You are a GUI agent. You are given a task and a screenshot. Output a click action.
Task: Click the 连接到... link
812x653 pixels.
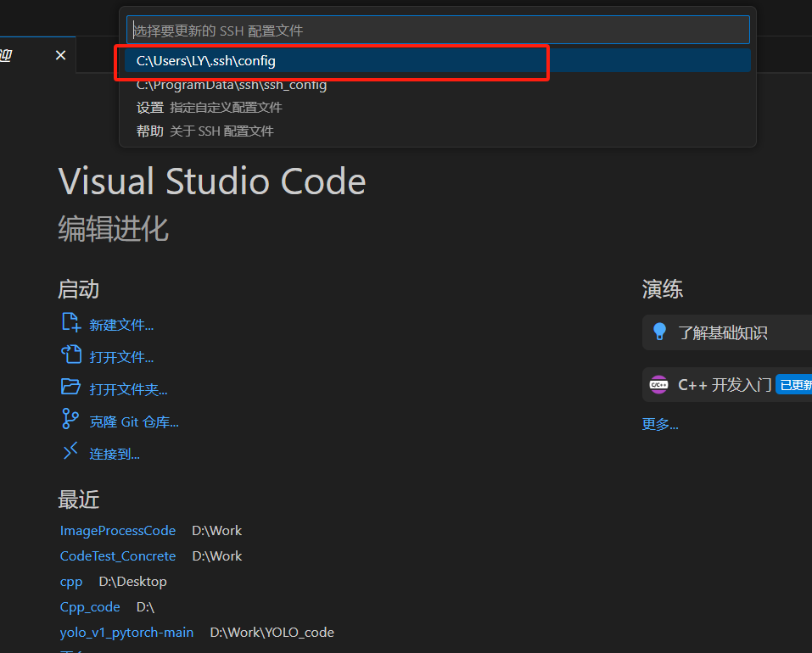click(115, 454)
